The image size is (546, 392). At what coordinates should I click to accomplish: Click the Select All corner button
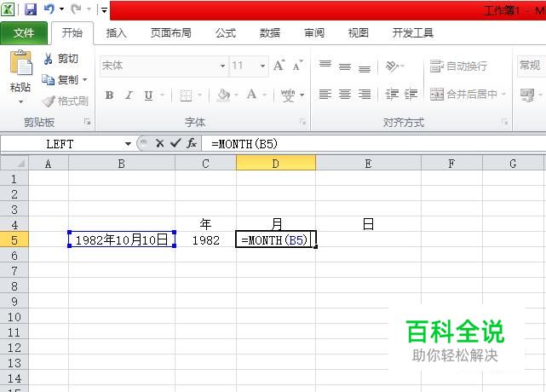[14, 163]
